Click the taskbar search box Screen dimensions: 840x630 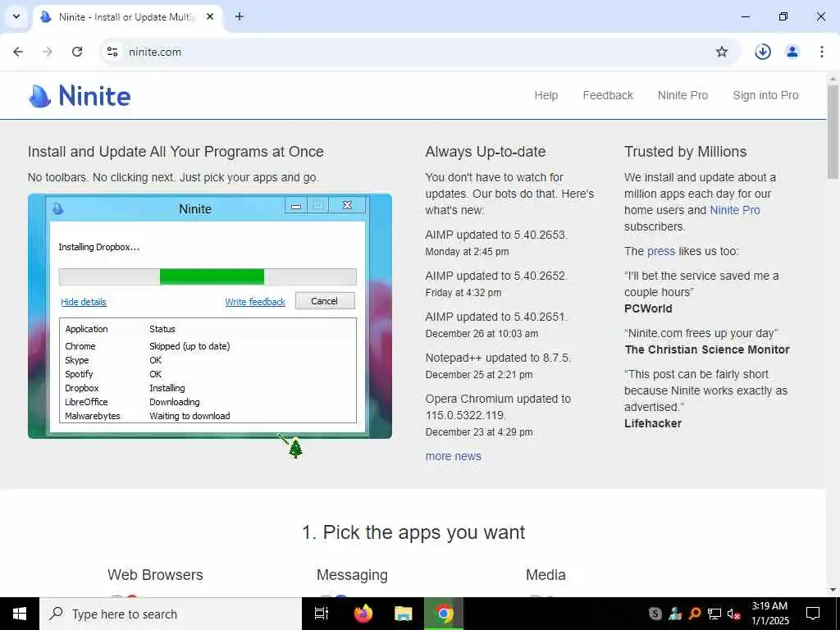pyautogui.click(x=171, y=614)
